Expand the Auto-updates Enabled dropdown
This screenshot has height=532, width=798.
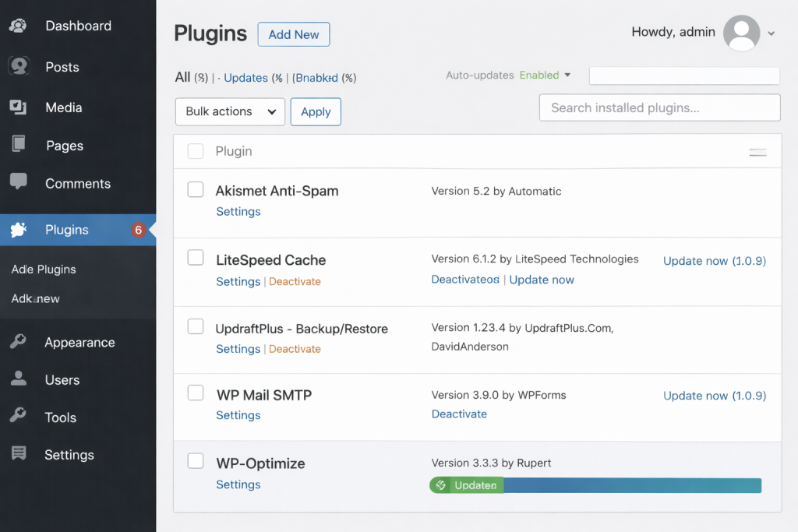(545, 76)
